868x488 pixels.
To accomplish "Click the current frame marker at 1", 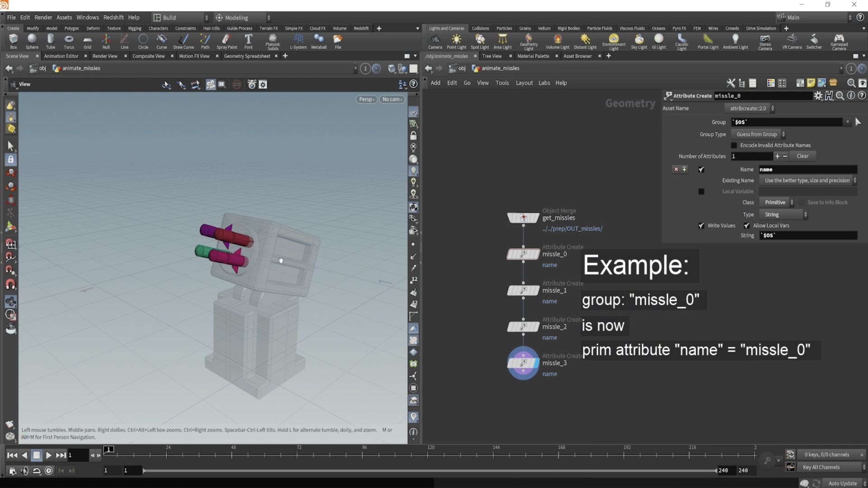I will click(109, 450).
